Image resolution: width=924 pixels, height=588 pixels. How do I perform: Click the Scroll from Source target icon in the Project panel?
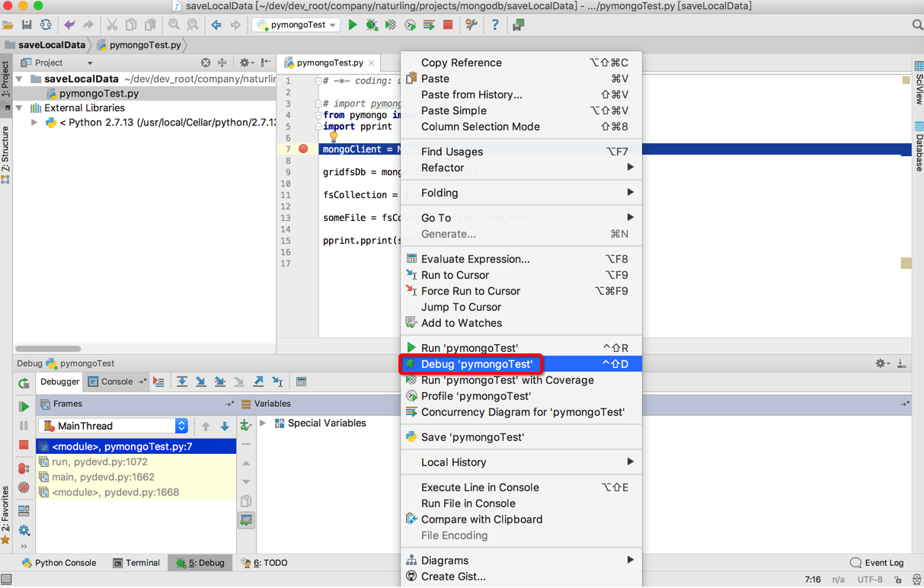click(x=206, y=63)
